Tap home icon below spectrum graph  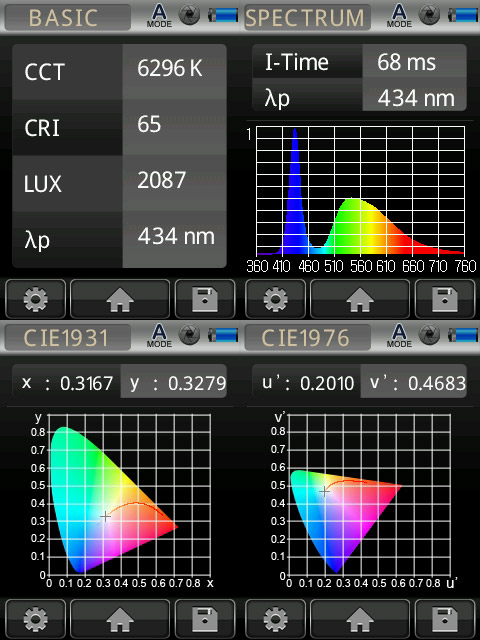360,299
